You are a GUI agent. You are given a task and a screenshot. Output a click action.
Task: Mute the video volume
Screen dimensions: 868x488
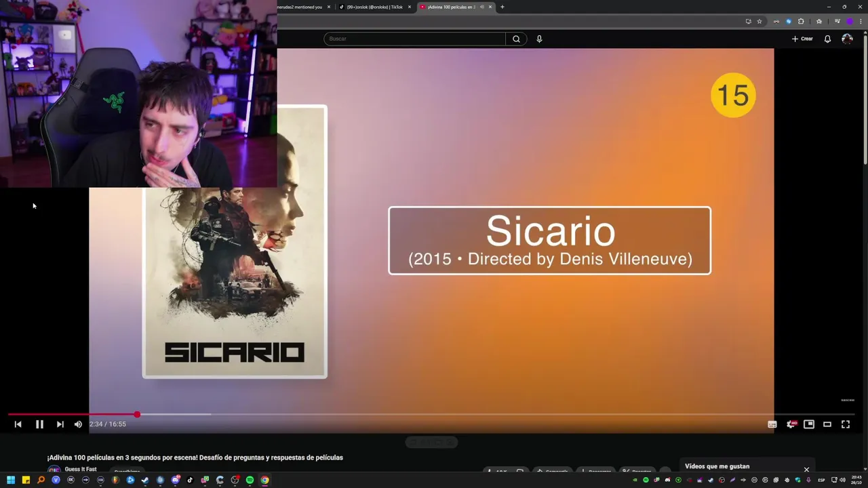[78, 424]
